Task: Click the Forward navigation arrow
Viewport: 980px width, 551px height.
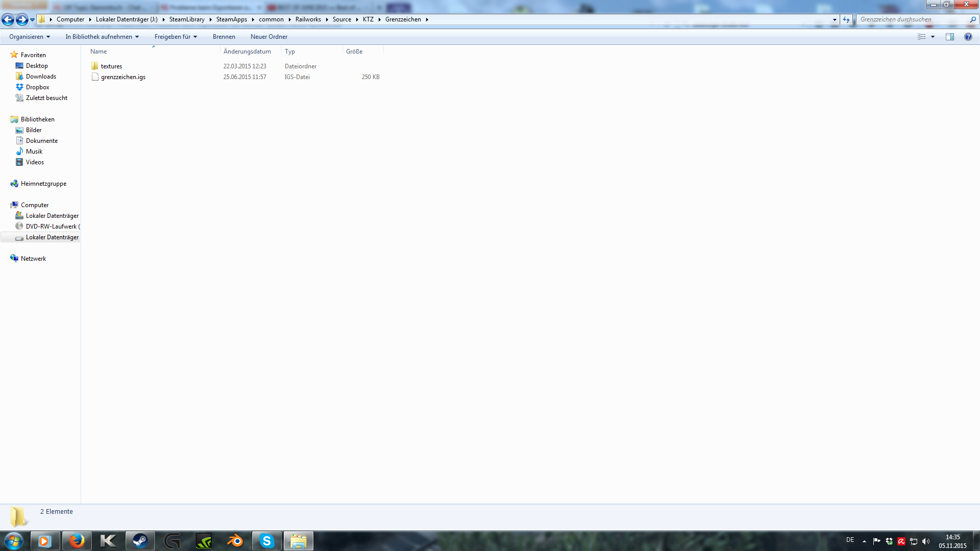Action: [21, 19]
